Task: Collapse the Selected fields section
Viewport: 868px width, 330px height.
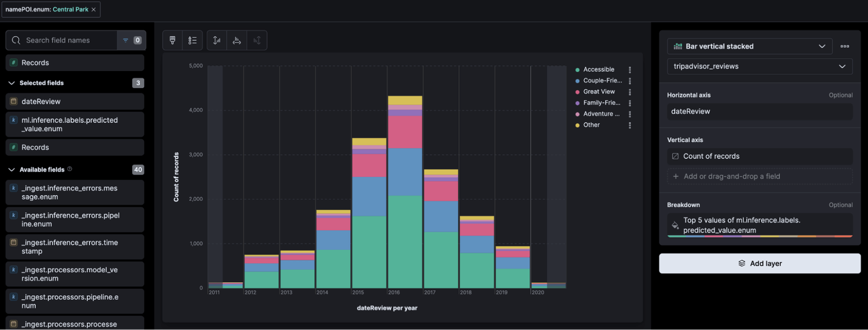Action: [x=11, y=83]
